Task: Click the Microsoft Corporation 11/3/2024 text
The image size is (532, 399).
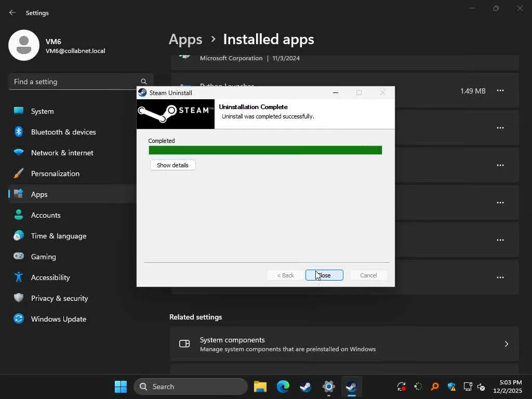Action: pyautogui.click(x=250, y=58)
